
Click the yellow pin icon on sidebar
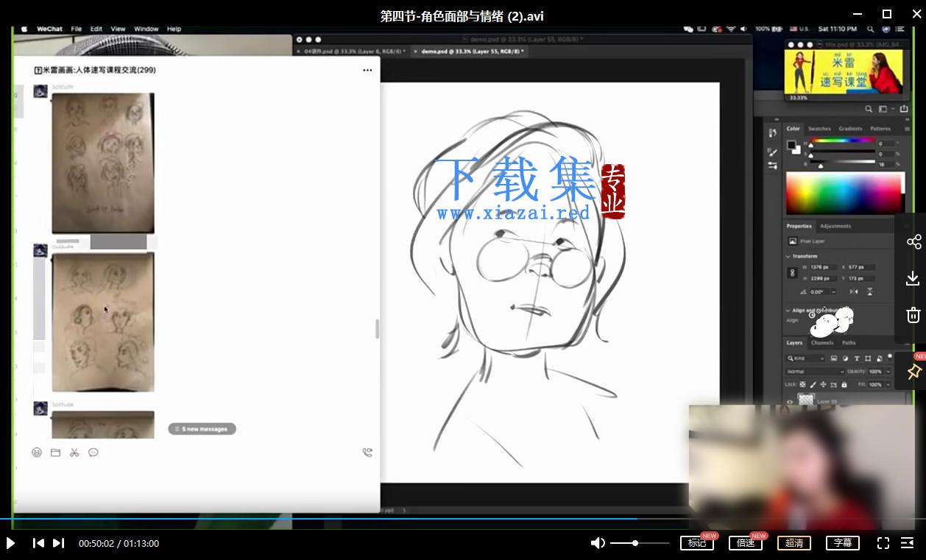pos(913,372)
